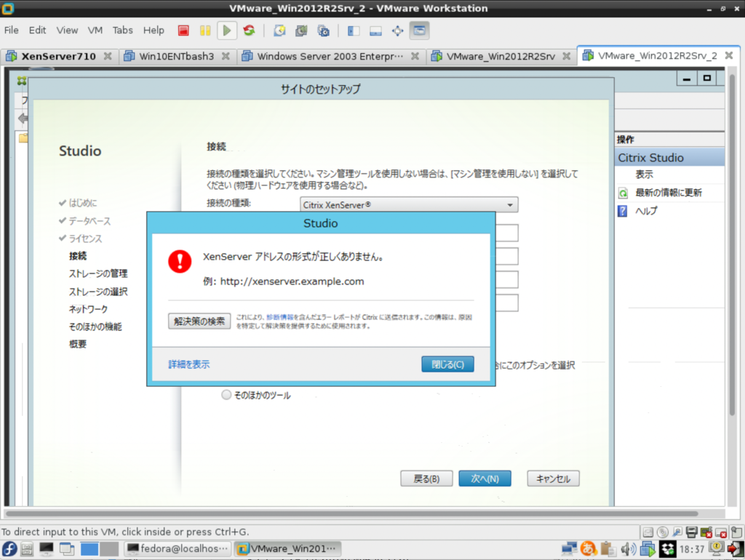Click the volume speaker tray icon
Viewport: 745px width, 560px height.
click(628, 549)
